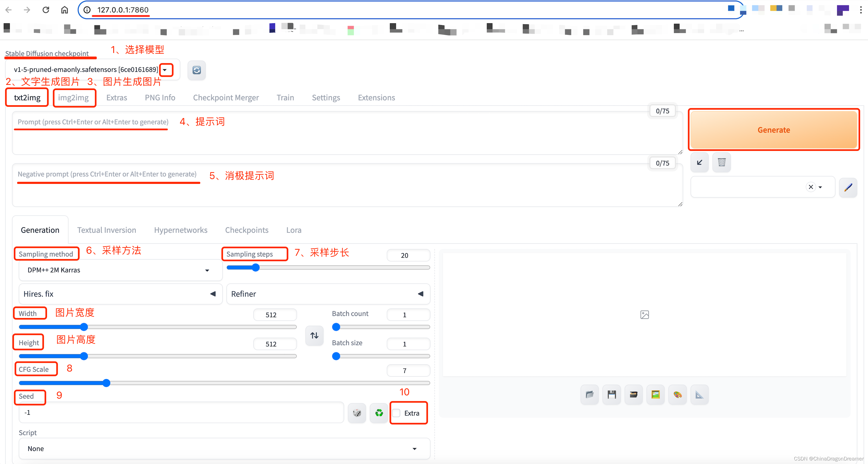Screen dimensions: 868x464
Task: Adjust the Batch size slider
Action: (x=381, y=356)
